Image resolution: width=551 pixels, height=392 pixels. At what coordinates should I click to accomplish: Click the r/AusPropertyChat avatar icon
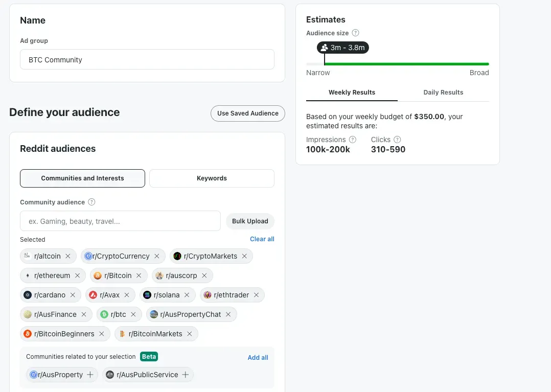tap(154, 314)
